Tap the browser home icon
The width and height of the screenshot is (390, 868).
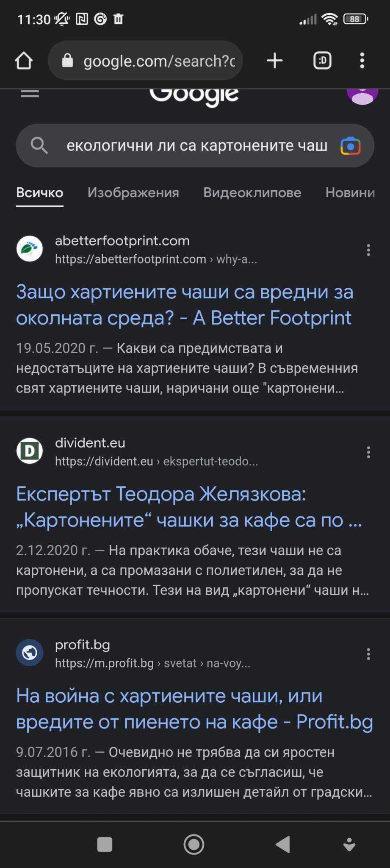[24, 61]
